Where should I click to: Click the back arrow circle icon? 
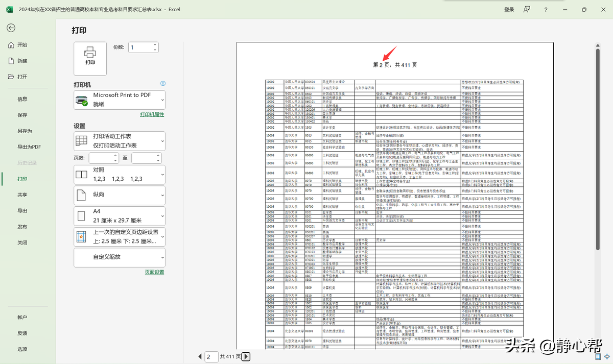click(11, 28)
